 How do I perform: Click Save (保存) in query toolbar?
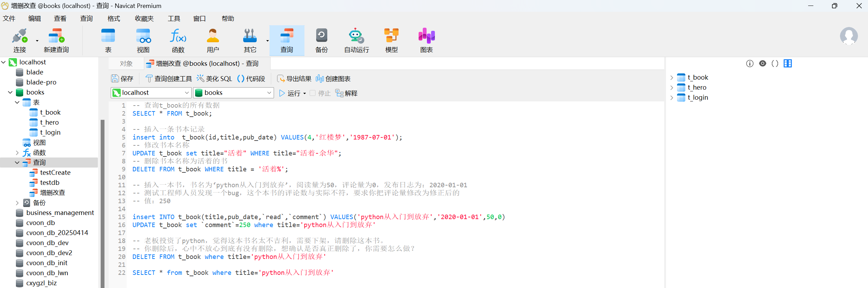coord(122,79)
